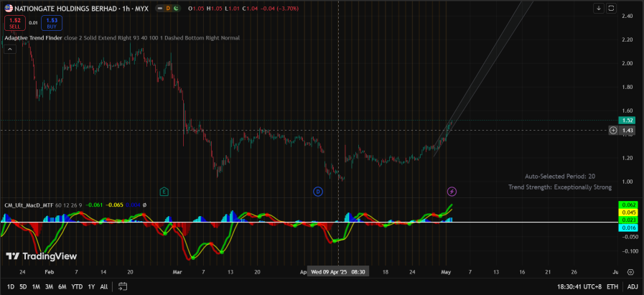Click the green 0.023 value label
The height and width of the screenshot is (295, 644).
point(628,220)
